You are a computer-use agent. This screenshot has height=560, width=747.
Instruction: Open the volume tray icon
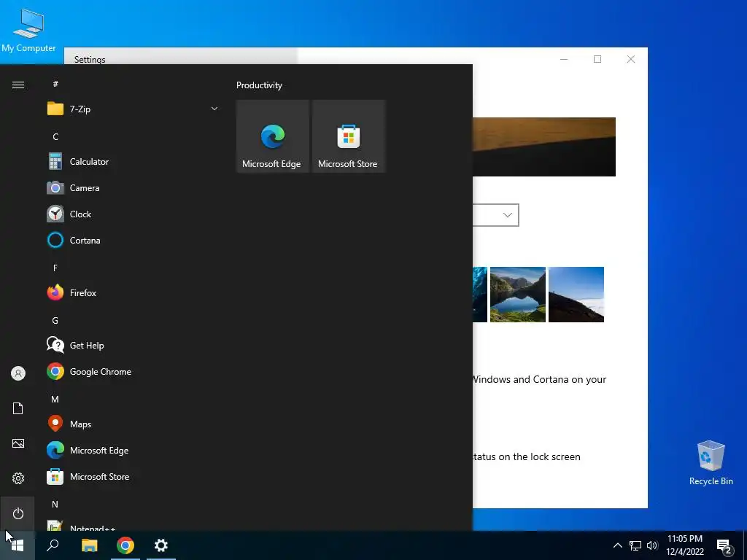pos(652,545)
